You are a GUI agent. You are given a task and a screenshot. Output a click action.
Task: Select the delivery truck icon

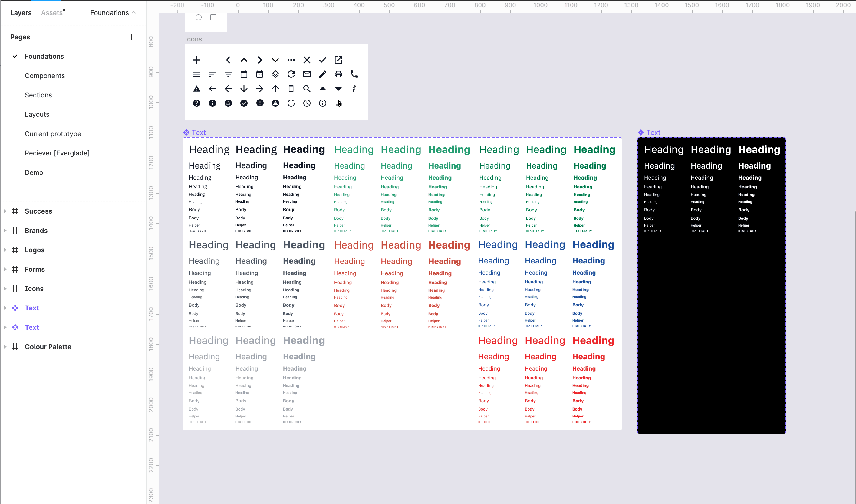338,103
